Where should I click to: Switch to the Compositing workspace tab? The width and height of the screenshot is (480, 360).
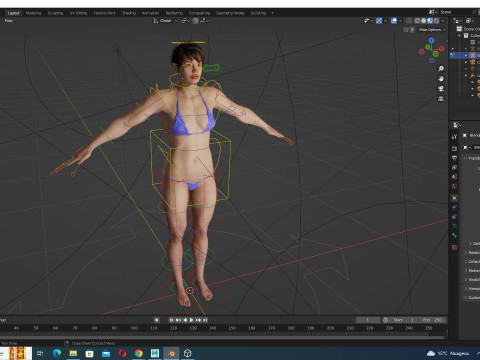pos(199,13)
